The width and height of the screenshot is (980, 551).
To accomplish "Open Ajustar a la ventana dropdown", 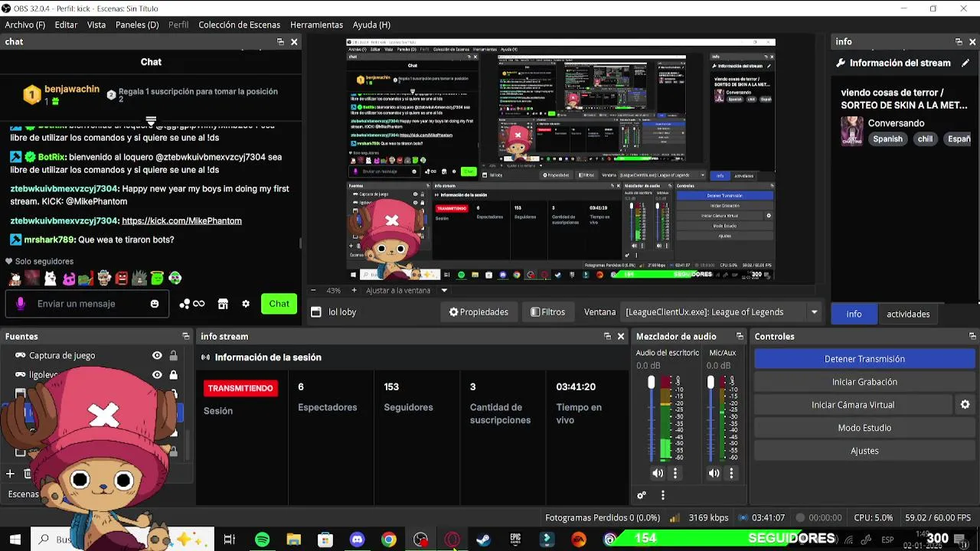I will 444,291.
